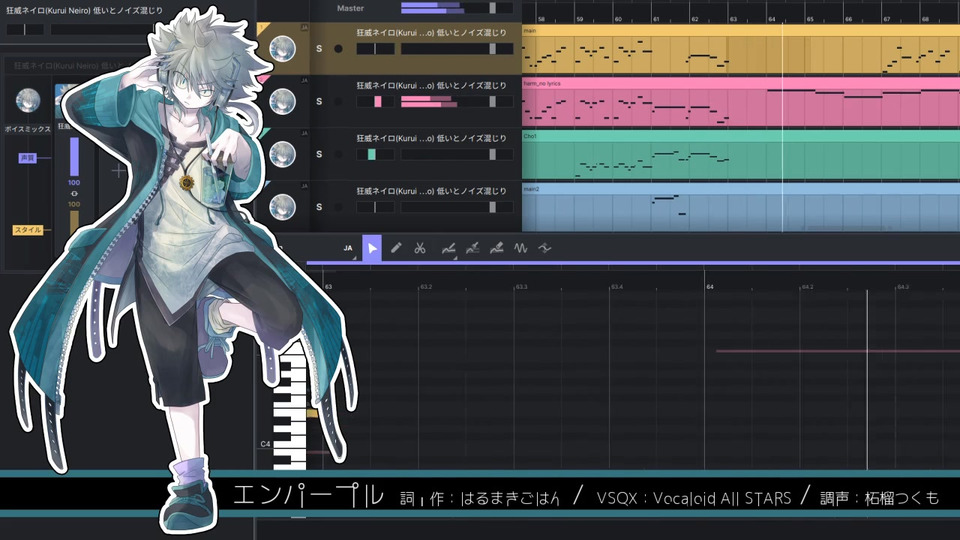
Task: Click the yellow スタイル level bar
Action: [x=74, y=223]
